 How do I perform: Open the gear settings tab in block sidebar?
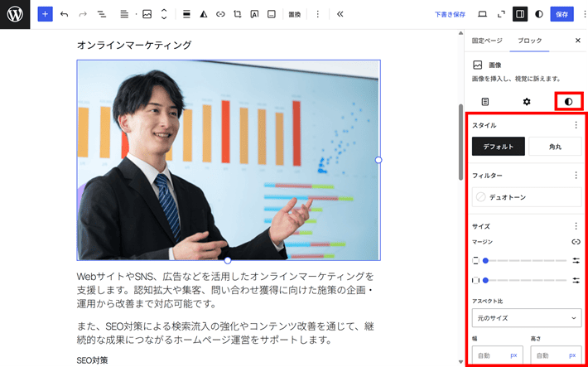527,102
